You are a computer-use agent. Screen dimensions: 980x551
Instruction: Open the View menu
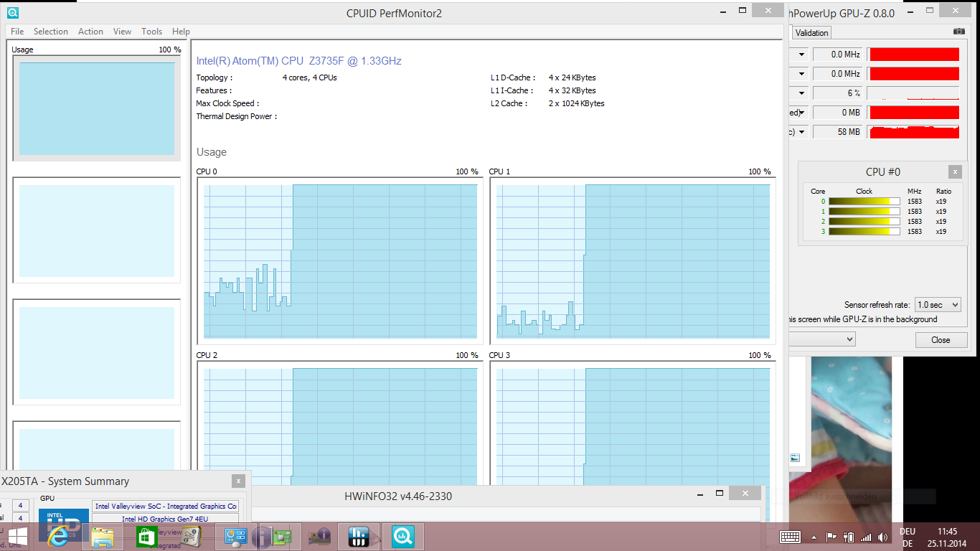tap(123, 32)
